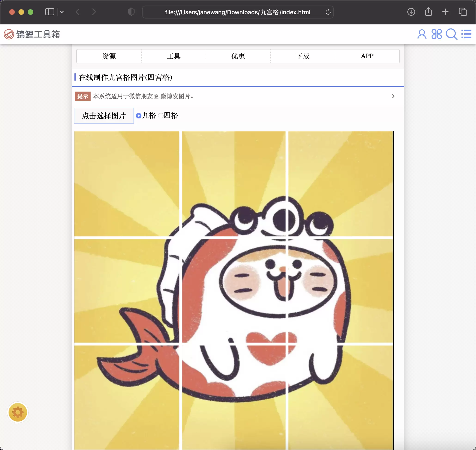This screenshot has height=450, width=476.
Task: Click the search magnifier icon in the site header
Action: pyautogui.click(x=452, y=34)
